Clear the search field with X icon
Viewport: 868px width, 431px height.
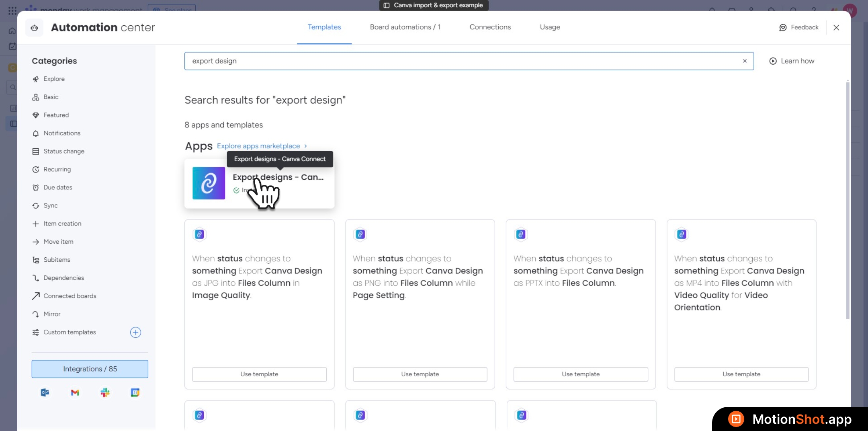[x=745, y=61]
